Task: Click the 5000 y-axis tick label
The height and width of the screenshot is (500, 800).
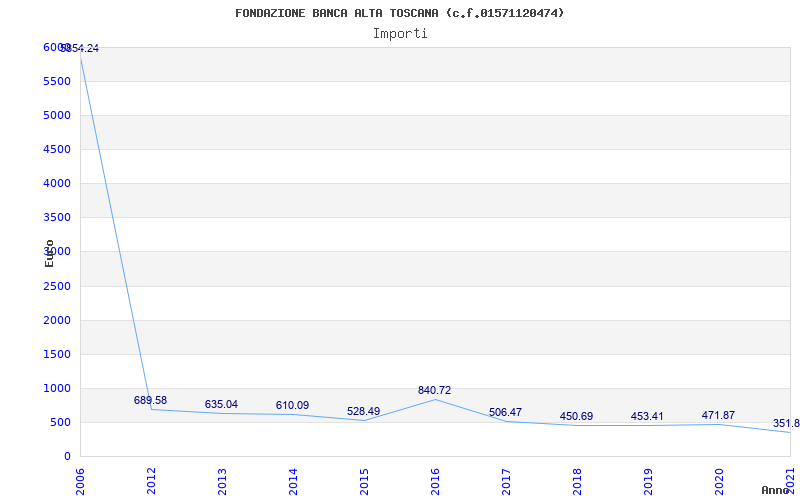Action: point(57,116)
